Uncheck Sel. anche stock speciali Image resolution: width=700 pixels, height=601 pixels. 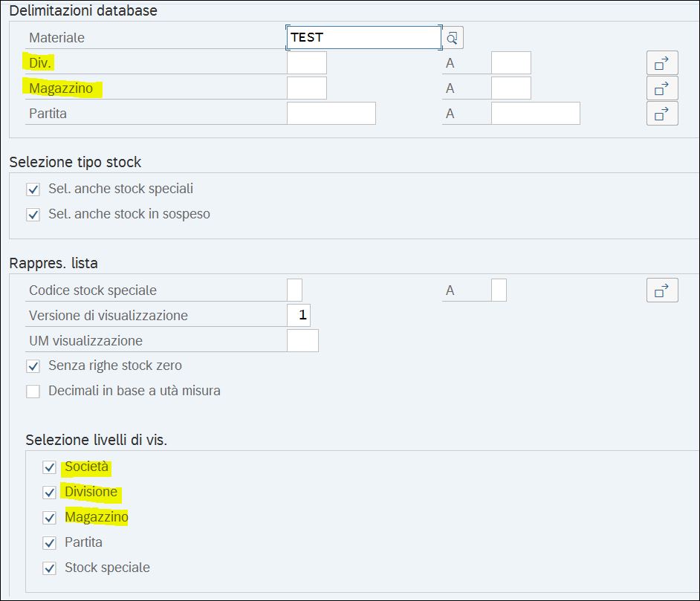point(33,189)
